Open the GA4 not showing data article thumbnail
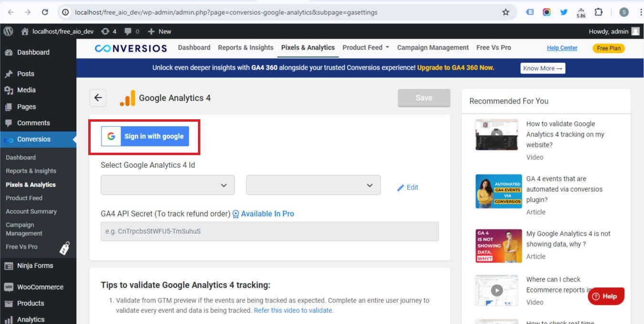Screen dimensions: 644x324 (x=499, y=246)
